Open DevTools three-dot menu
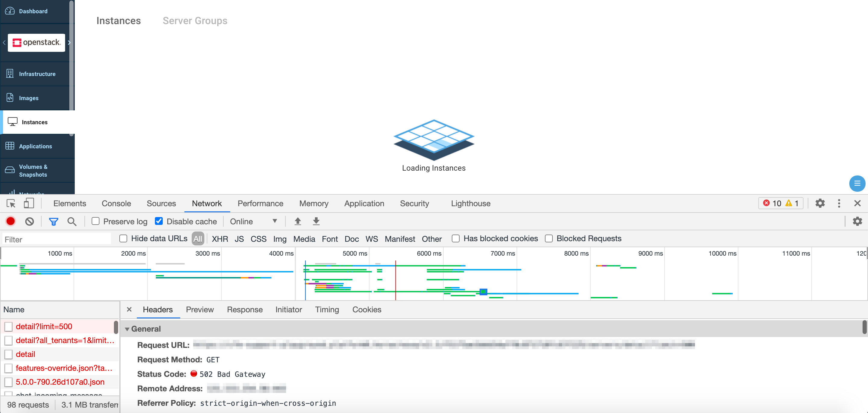Viewport: 868px width, 413px height. tap(839, 203)
